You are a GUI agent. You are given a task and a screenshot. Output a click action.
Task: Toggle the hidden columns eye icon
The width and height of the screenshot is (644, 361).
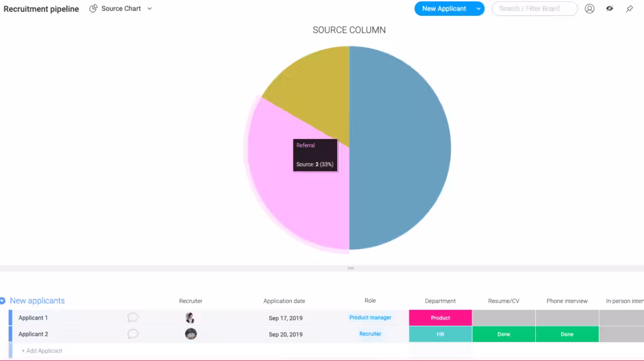coord(609,9)
